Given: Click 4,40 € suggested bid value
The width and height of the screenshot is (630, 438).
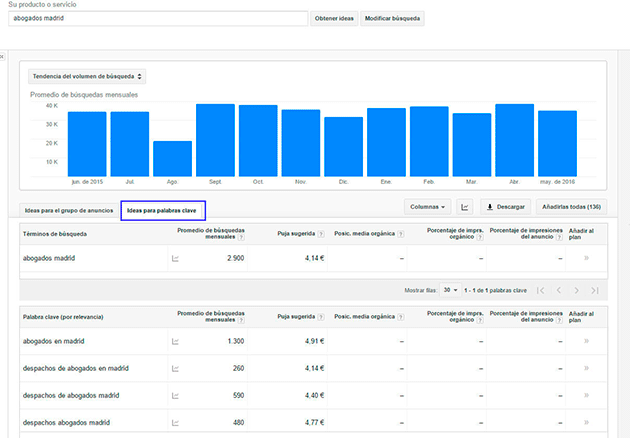Looking at the screenshot, I should pos(314,396).
